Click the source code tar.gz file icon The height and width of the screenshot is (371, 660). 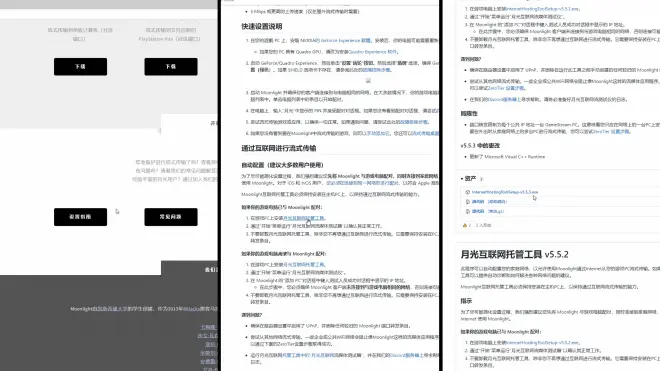coord(467,211)
